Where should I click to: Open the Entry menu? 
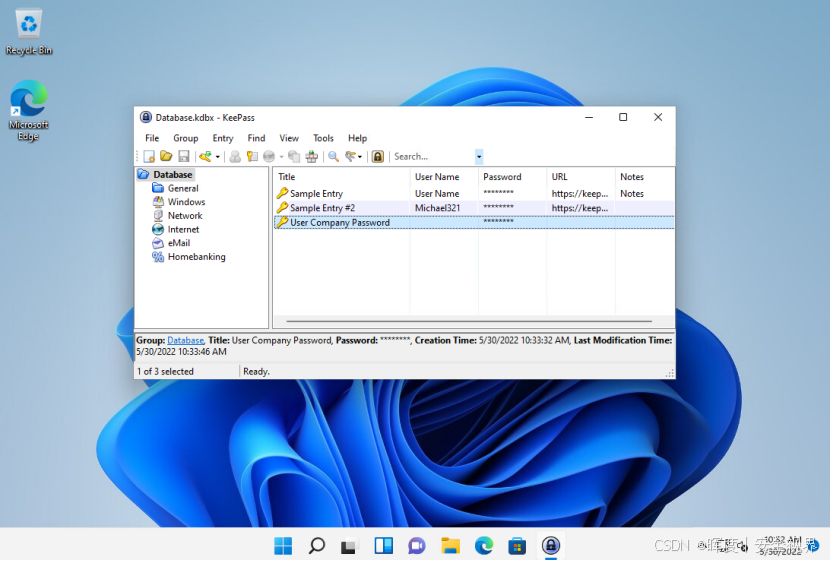(x=223, y=138)
